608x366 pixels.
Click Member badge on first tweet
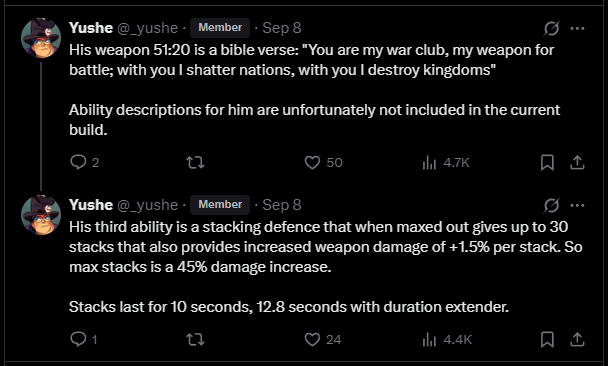[x=220, y=28]
